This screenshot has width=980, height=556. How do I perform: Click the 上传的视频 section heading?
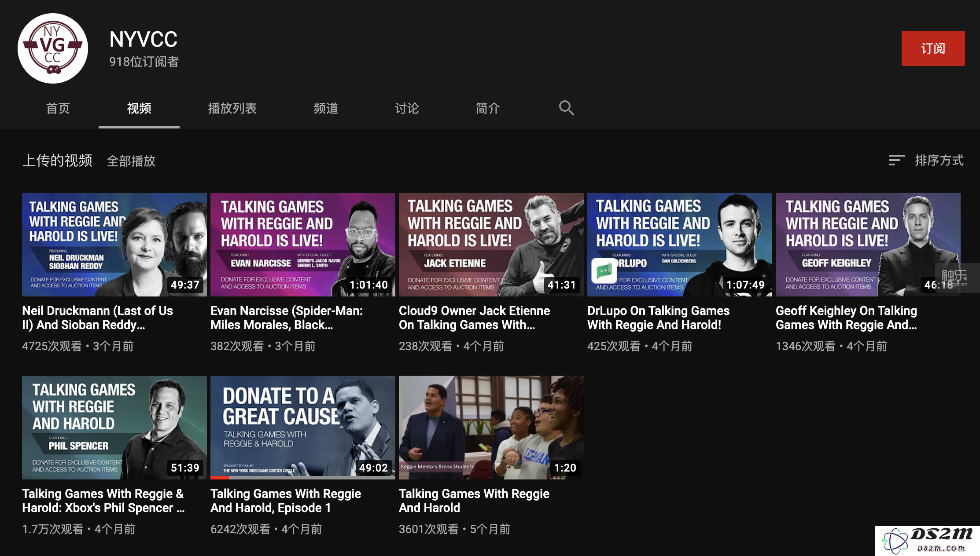click(57, 161)
